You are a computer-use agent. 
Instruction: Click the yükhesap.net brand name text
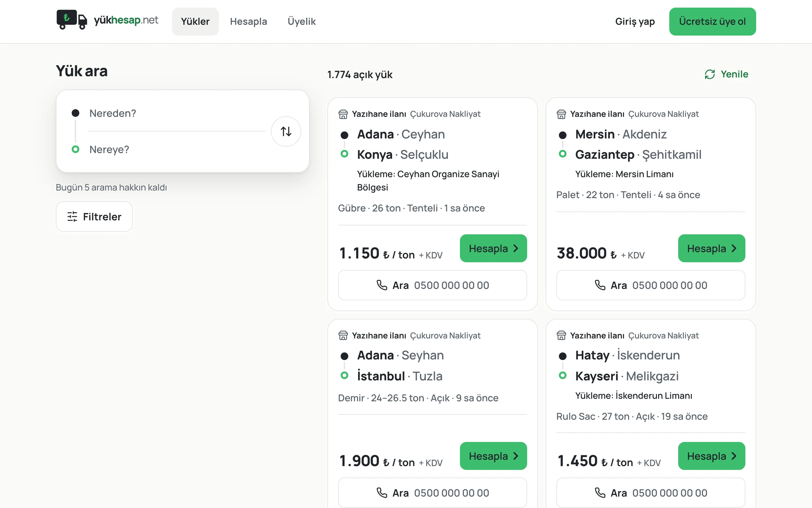tap(126, 20)
